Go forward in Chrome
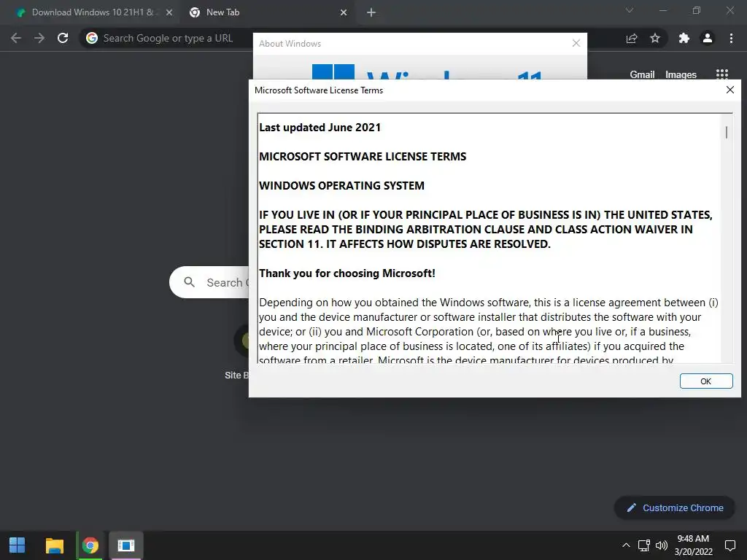 [x=39, y=38]
